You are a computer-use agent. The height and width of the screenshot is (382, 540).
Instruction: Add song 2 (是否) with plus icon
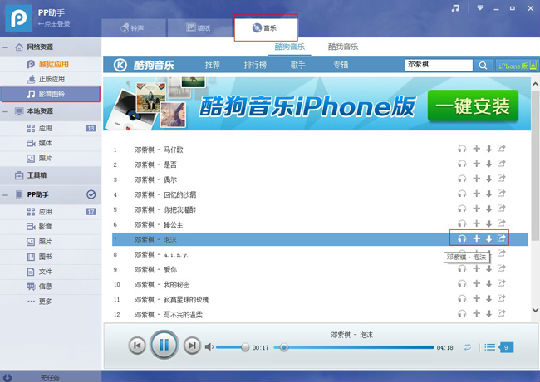pyautogui.click(x=477, y=164)
